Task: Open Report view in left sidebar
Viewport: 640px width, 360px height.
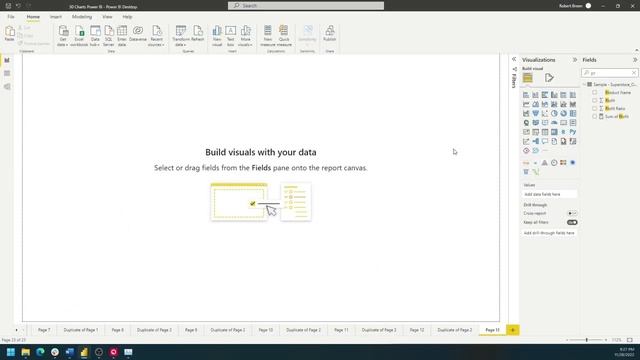Action: coord(7,60)
